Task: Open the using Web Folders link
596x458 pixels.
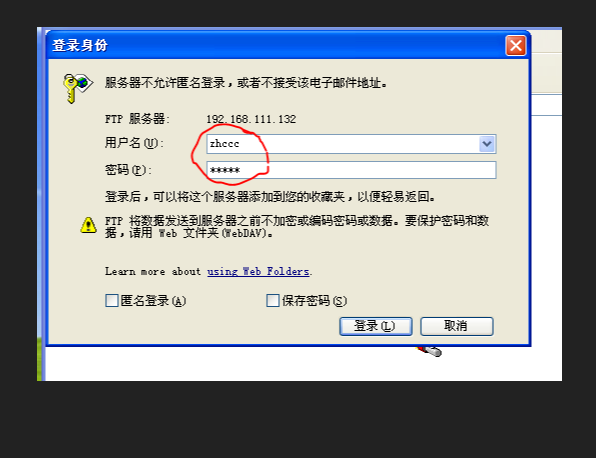Action: pyautogui.click(x=258, y=271)
